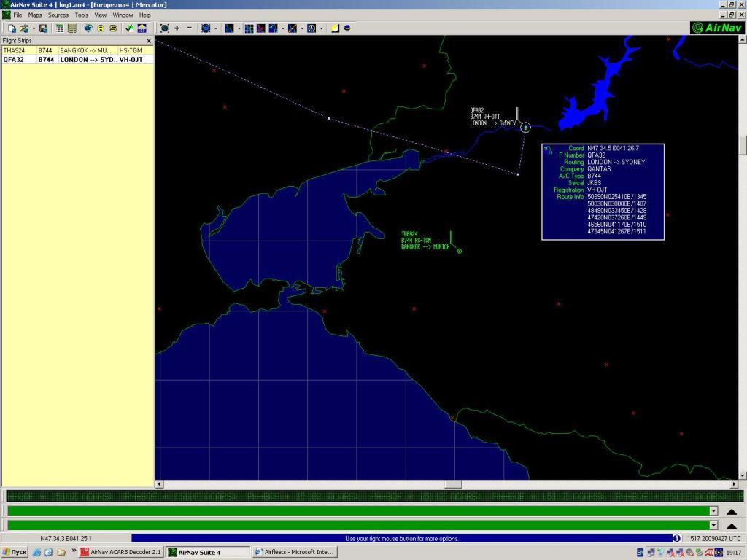Toggle the map grid lines icon
The width and height of the screenshot is (747, 560).
coord(249,28)
